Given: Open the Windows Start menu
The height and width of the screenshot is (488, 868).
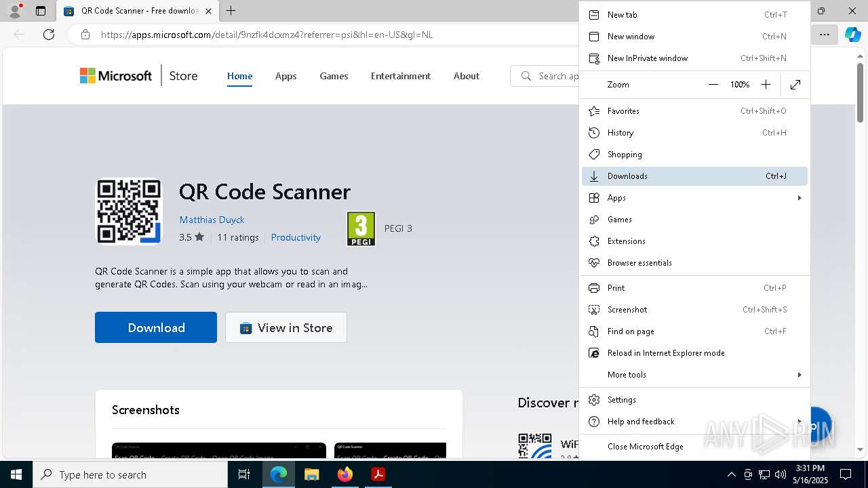Looking at the screenshot, I should [x=16, y=474].
